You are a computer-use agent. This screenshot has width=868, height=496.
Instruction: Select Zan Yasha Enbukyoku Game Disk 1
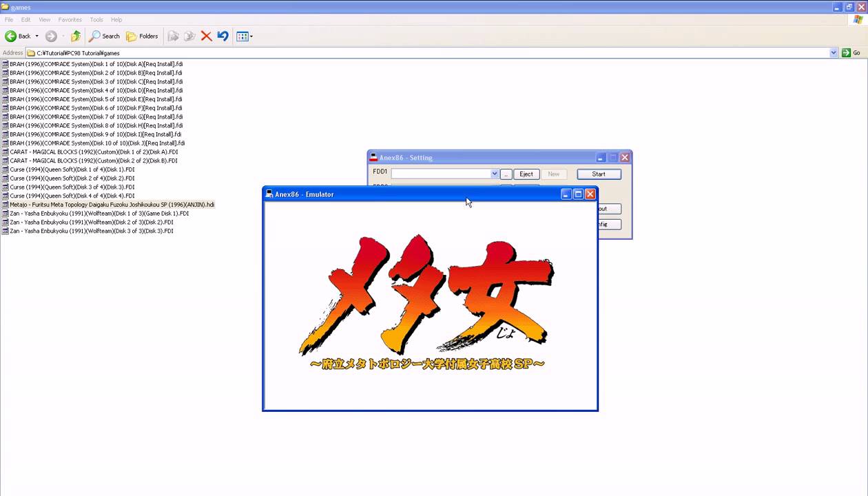click(99, 214)
